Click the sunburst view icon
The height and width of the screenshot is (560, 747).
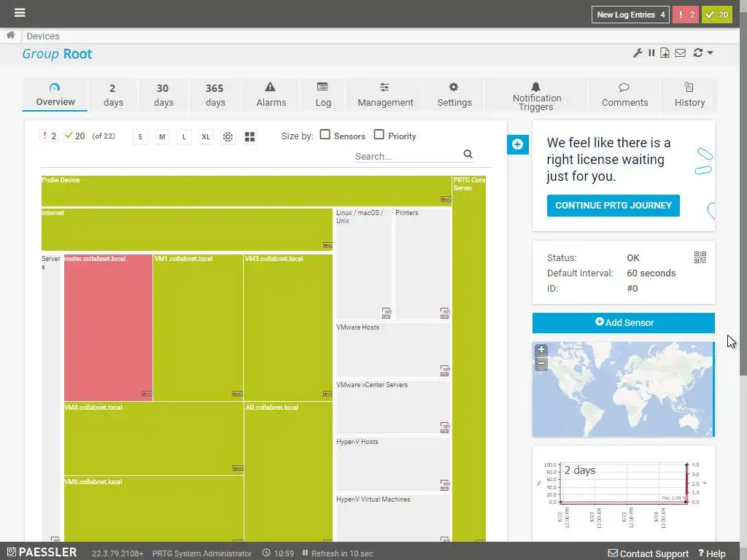tap(228, 137)
